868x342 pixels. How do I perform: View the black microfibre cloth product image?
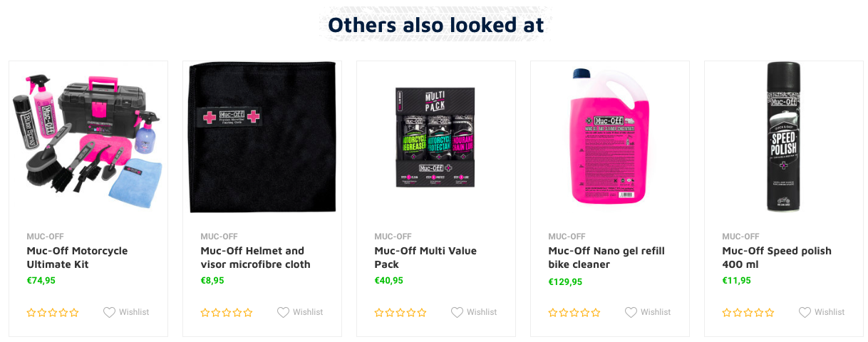click(x=262, y=138)
